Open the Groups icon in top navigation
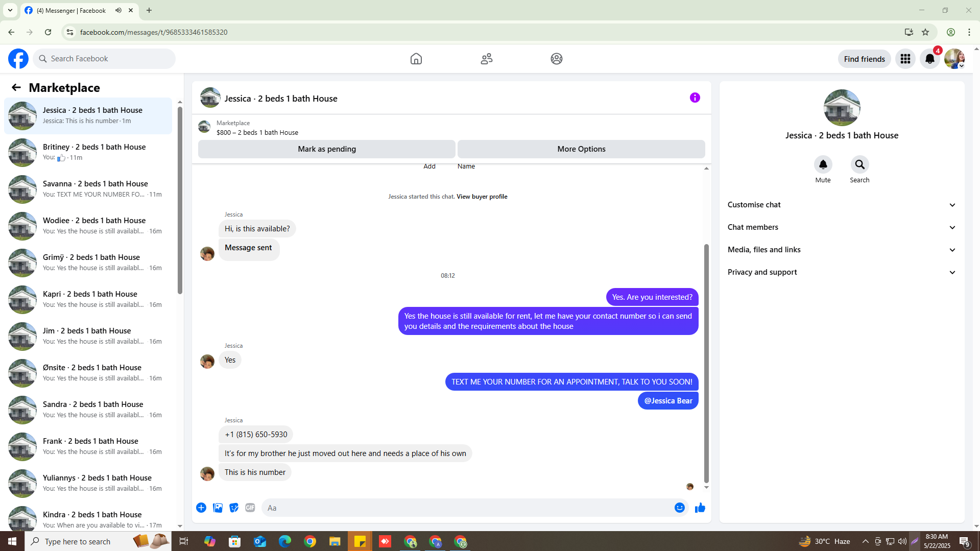This screenshot has height=551, width=980. point(557,59)
